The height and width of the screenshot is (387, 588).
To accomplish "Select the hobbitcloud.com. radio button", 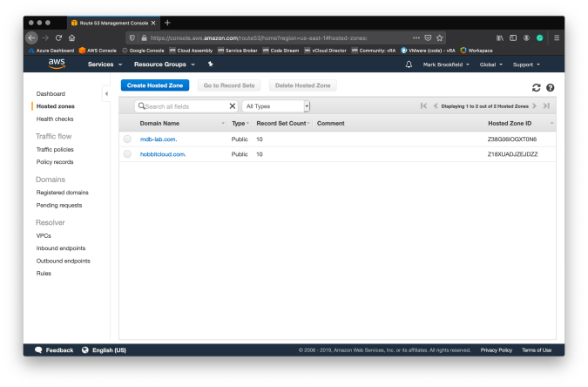I will 128,154.
